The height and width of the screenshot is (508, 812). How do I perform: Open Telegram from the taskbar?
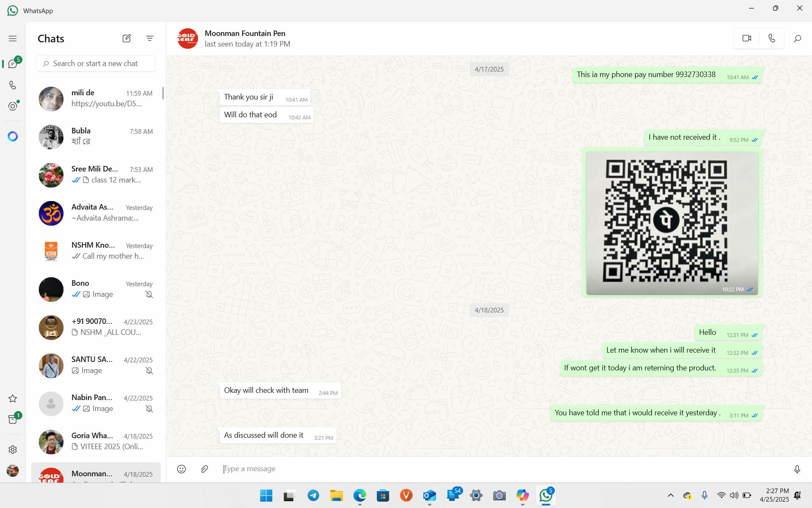313,495
